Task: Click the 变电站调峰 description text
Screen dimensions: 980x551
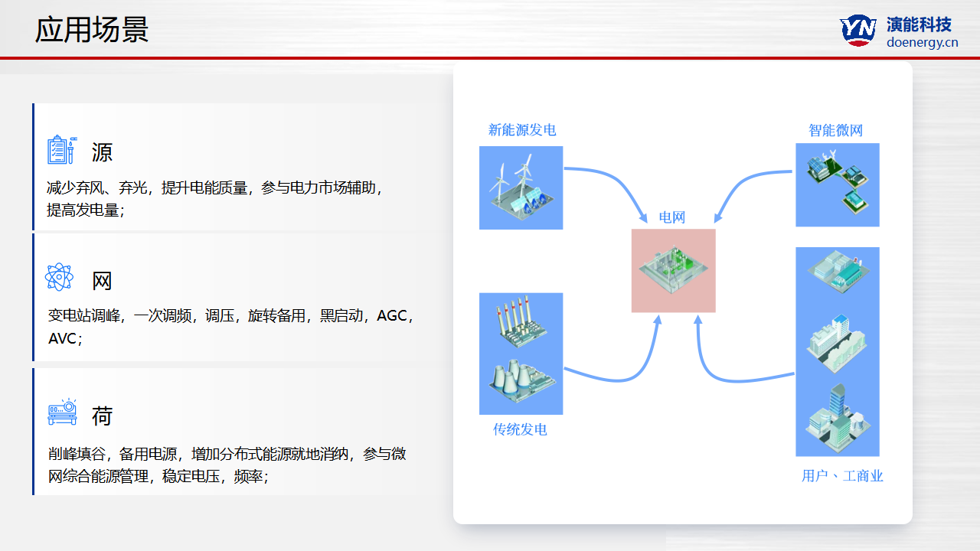Action: [x=230, y=327]
